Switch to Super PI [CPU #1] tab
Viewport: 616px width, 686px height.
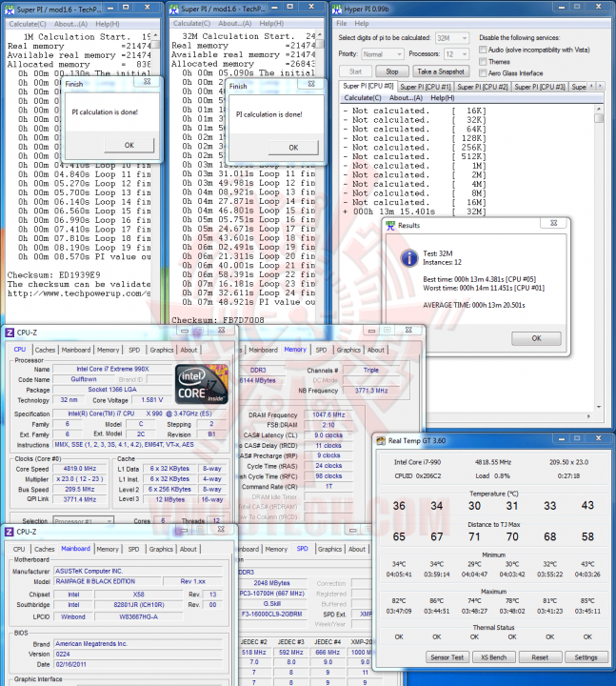[425, 87]
